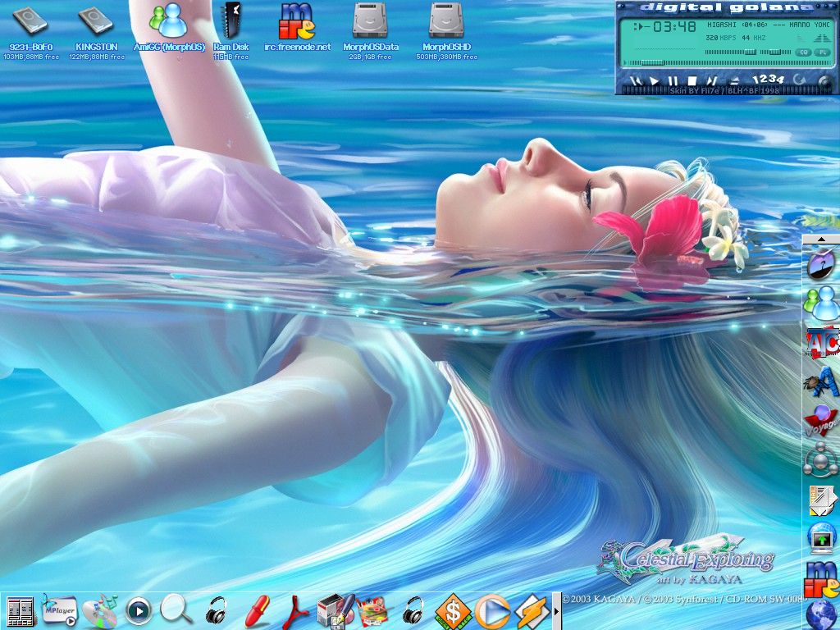Click the blue globe at dock bottom
The image size is (840, 630).
point(822,614)
